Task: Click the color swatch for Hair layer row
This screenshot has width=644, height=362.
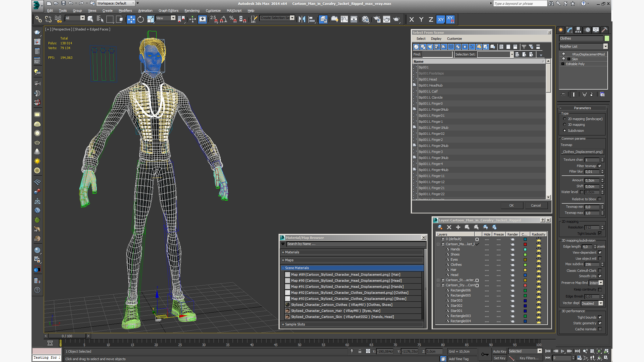Action: point(525,270)
